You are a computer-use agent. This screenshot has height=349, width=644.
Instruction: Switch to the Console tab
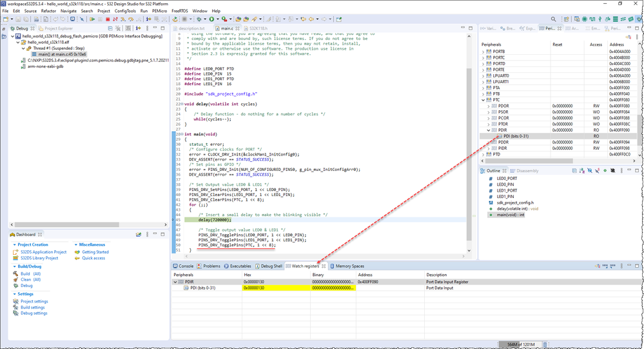[183, 266]
